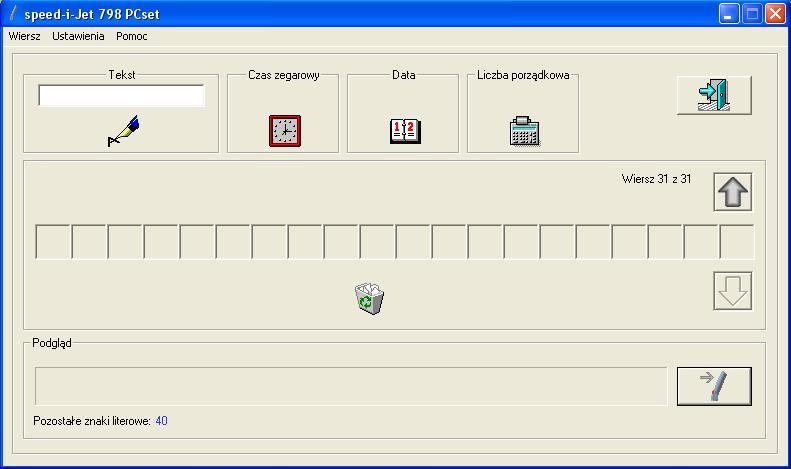Click the remaining characters value 40
This screenshot has height=469, width=791.
(x=161, y=421)
